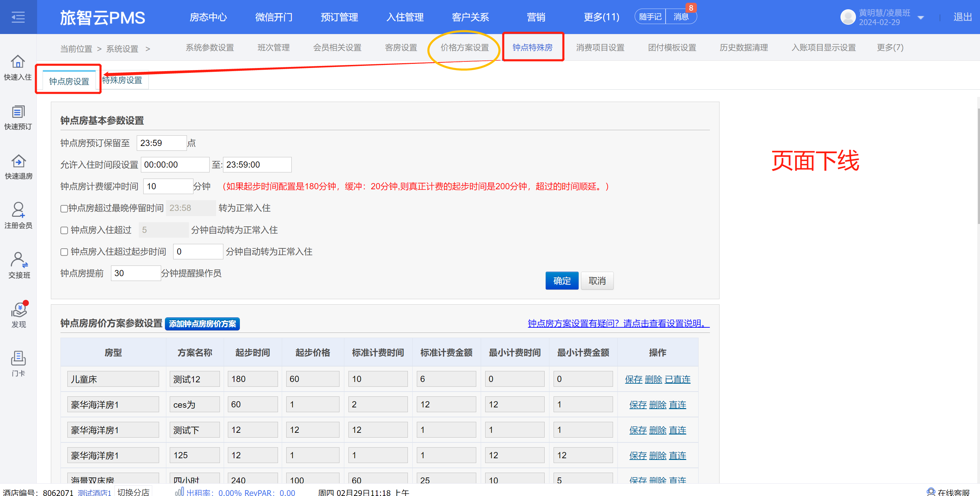
Task: Enable 钟点房入住超过起步时间 checkbox
Action: pyautogui.click(x=64, y=252)
